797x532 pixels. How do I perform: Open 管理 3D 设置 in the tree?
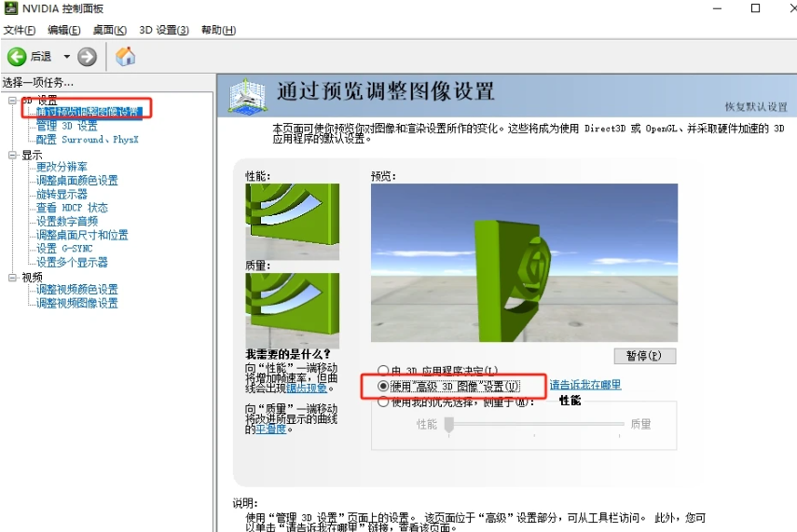point(66,126)
